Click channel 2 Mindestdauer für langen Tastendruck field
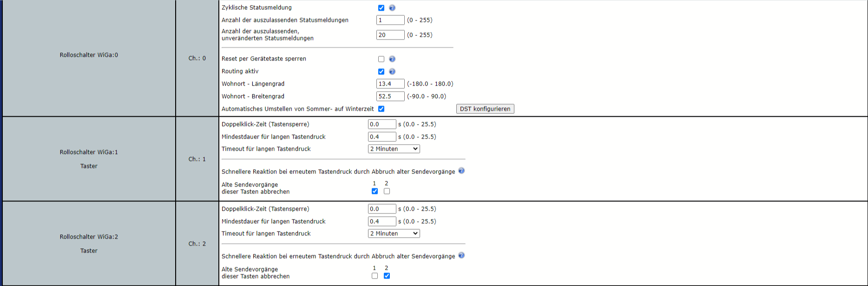This screenshot has height=286, width=868. click(381, 221)
